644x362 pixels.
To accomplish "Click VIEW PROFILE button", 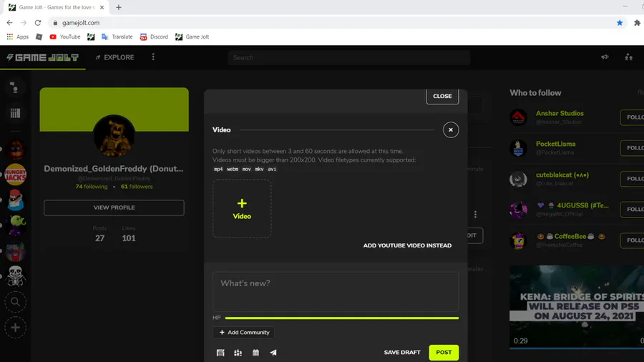I will point(114,207).
